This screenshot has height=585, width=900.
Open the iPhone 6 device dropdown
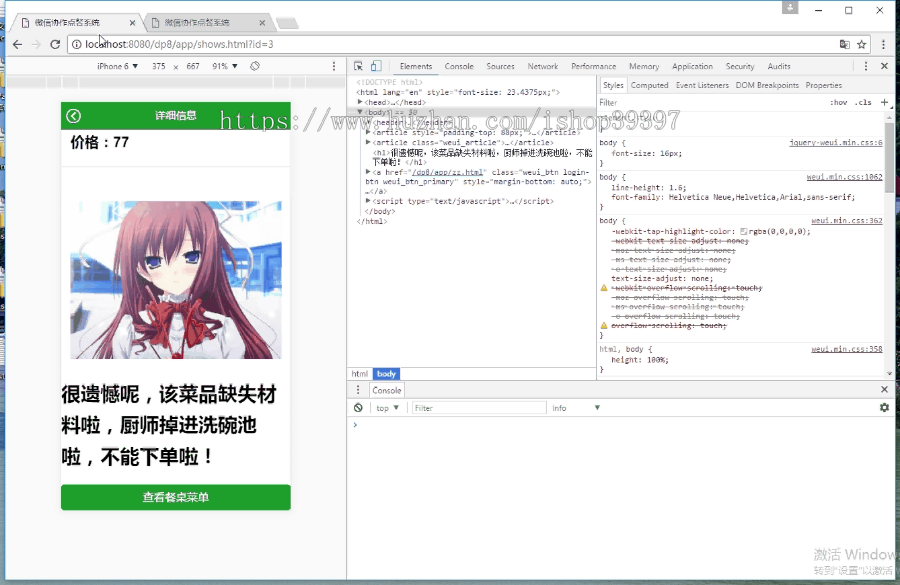[x=118, y=66]
